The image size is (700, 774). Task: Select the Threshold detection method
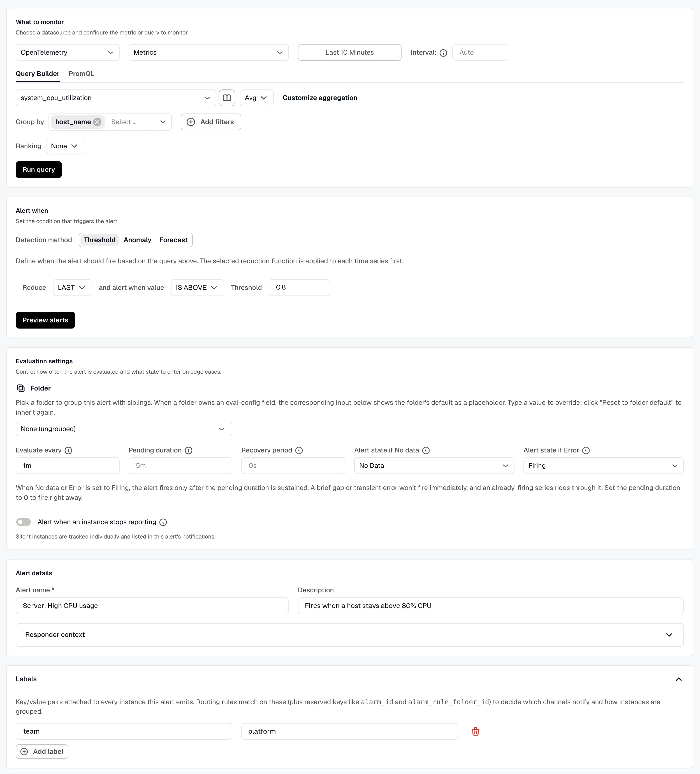tap(99, 240)
